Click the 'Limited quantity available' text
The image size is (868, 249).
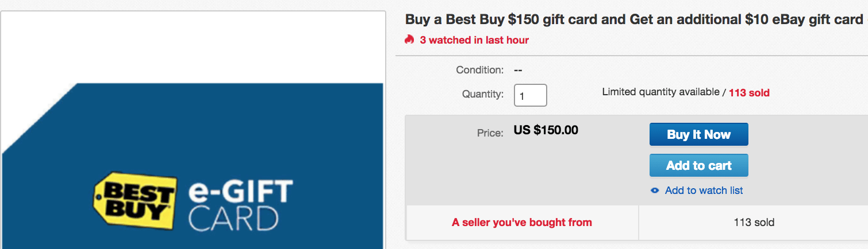(x=662, y=92)
